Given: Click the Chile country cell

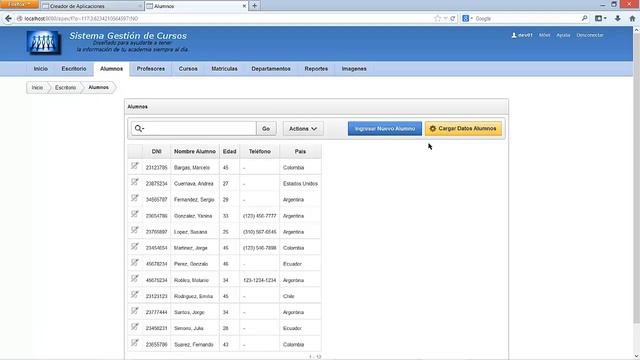Looking at the screenshot, I should tap(289, 296).
